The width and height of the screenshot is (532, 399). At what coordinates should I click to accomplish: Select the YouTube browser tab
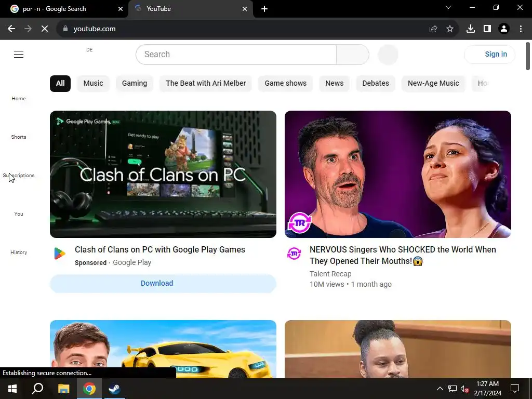click(190, 9)
